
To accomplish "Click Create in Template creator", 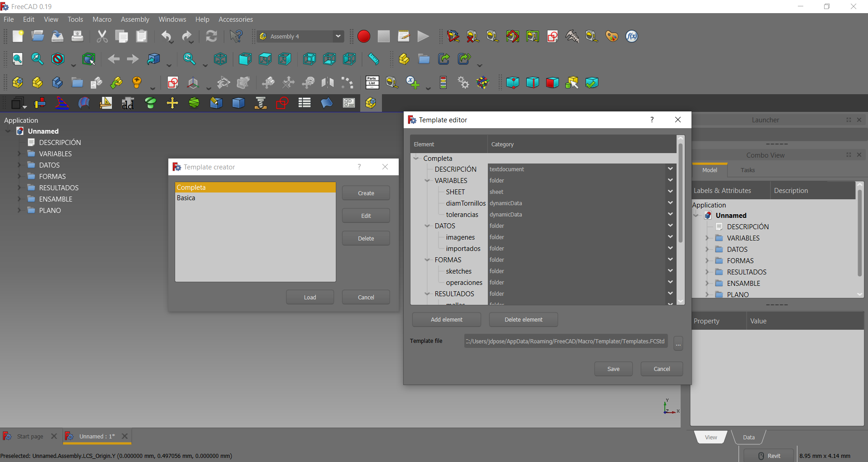I will (x=366, y=193).
